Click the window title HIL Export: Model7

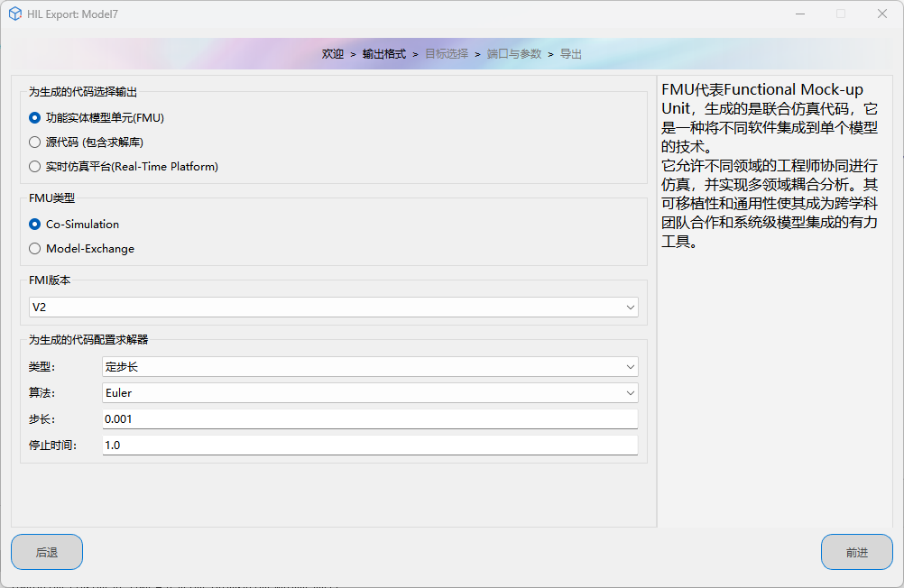73,14
